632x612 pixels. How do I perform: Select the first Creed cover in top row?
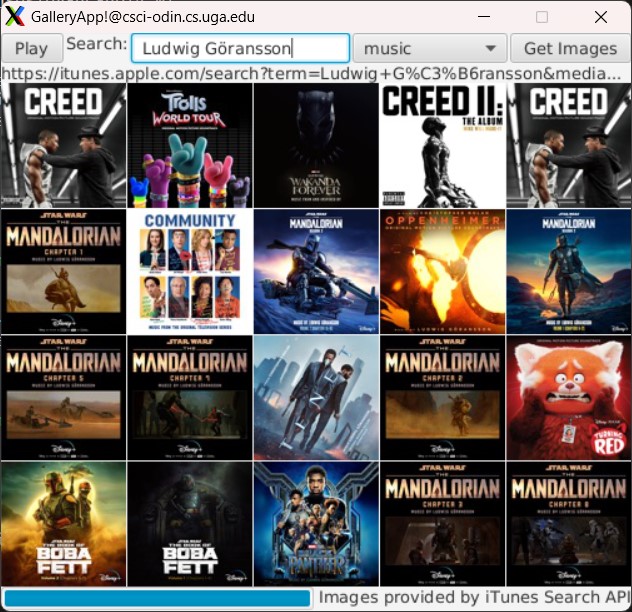[x=63, y=146]
